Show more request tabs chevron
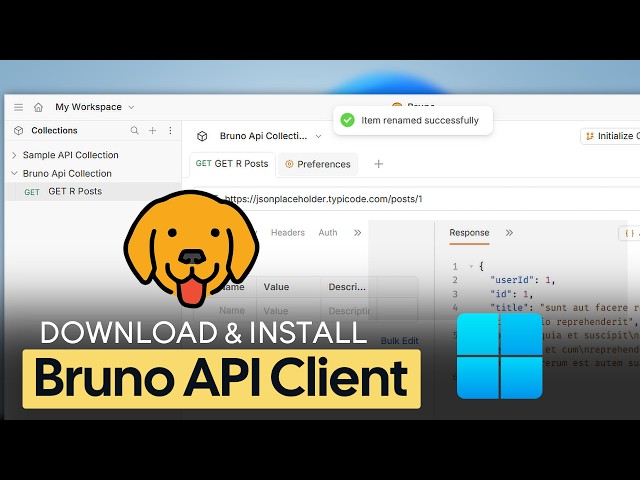 [358, 233]
